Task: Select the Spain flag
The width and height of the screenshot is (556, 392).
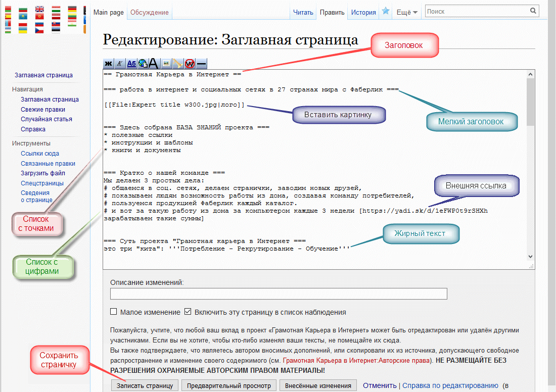Action: [8, 16]
